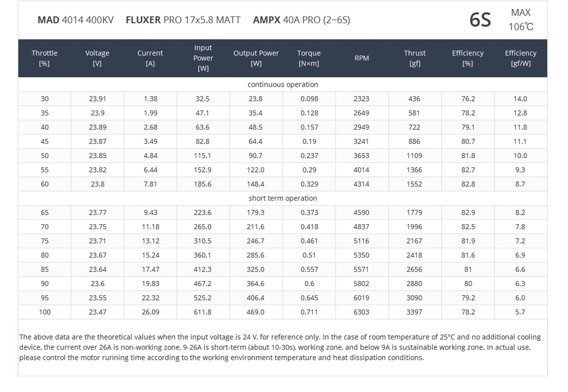Click the RPM column header
Viewport: 568px width, 392px height.
tap(362, 58)
